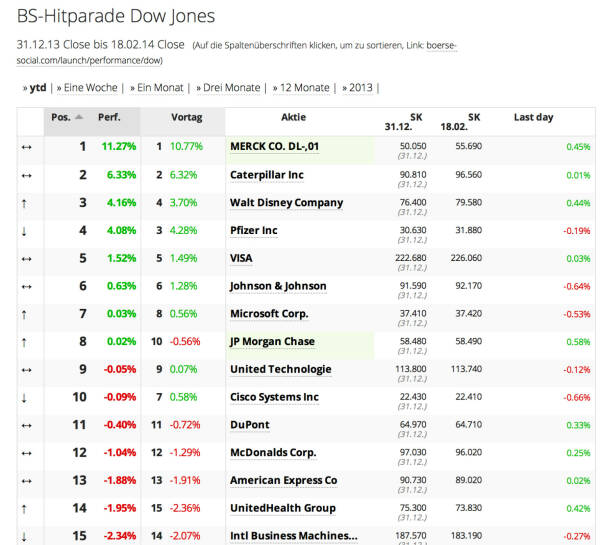600x545 pixels.
Task: Sort by Last day column header
Action: point(533,117)
